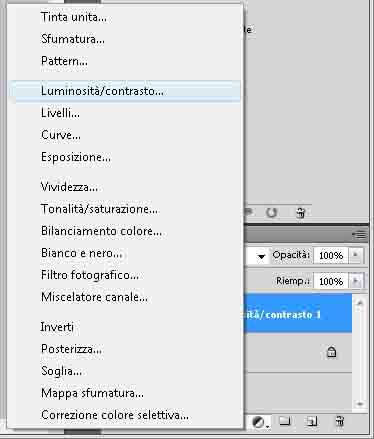This screenshot has height=439, width=374.
Task: Click the new adjustment layer icon
Action: (x=259, y=422)
